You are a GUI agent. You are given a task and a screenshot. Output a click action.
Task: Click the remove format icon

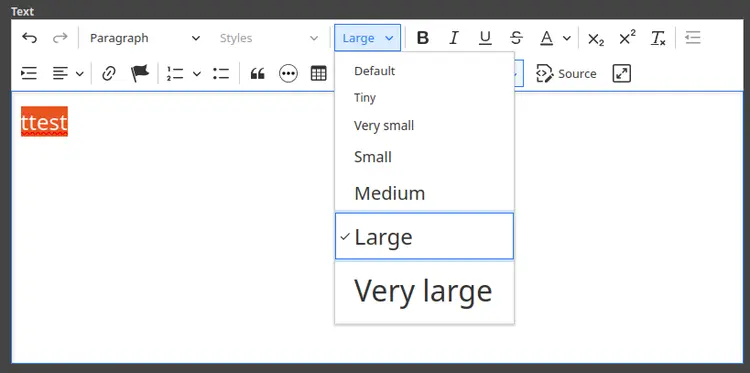tap(658, 38)
